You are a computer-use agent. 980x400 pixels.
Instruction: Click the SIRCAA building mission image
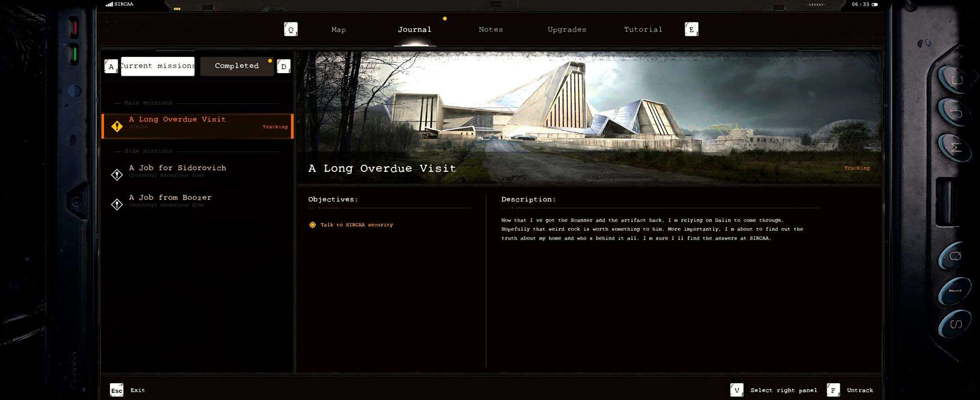589,107
